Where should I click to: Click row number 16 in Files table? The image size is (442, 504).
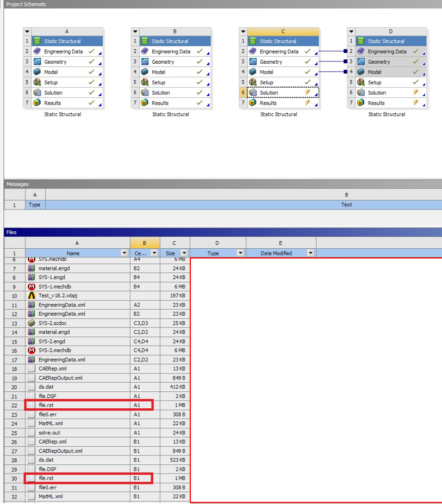(15, 351)
